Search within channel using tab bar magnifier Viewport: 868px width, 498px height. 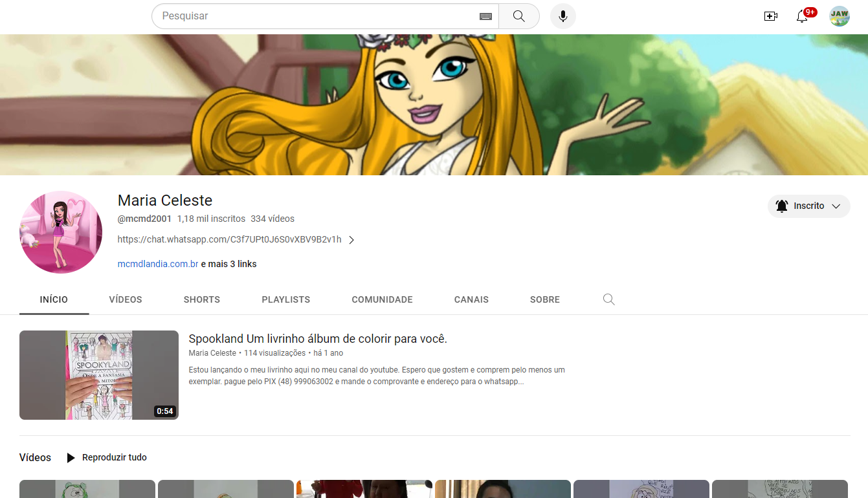[x=608, y=299]
